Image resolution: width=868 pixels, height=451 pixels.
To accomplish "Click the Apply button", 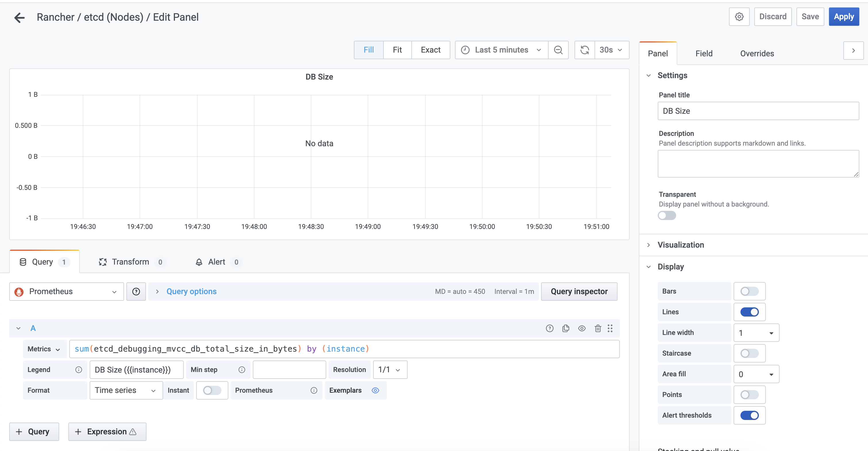I will pos(844,16).
